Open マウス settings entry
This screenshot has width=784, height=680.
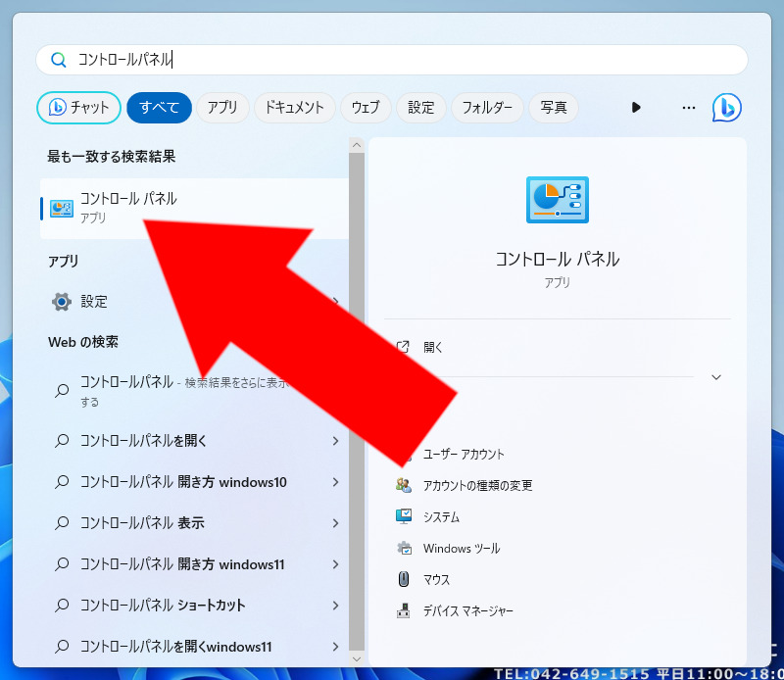point(436,579)
